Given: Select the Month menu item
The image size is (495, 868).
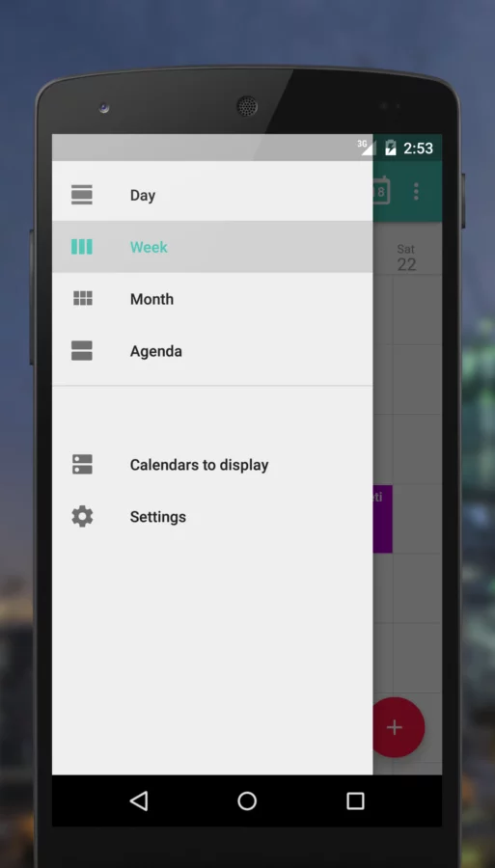Looking at the screenshot, I should (212, 299).
